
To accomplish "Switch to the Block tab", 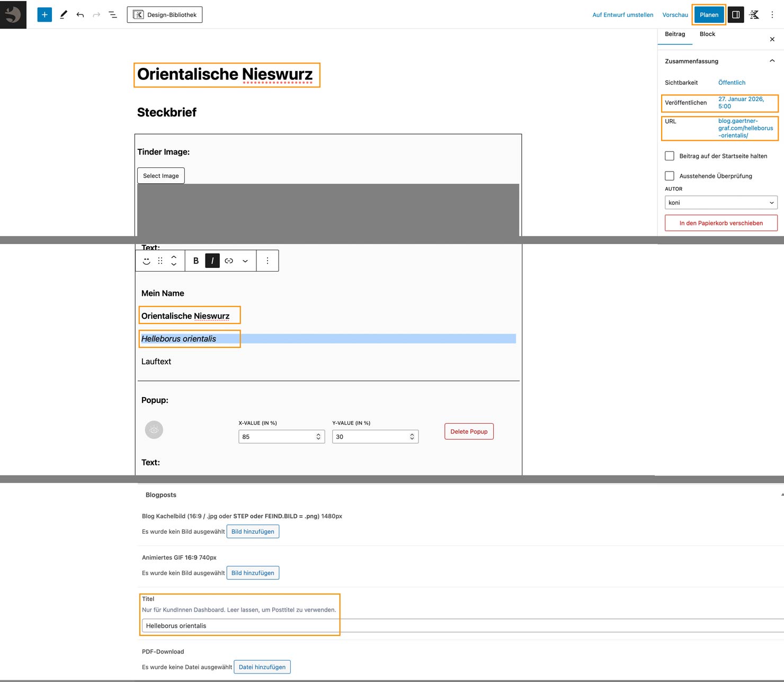I will 707,34.
